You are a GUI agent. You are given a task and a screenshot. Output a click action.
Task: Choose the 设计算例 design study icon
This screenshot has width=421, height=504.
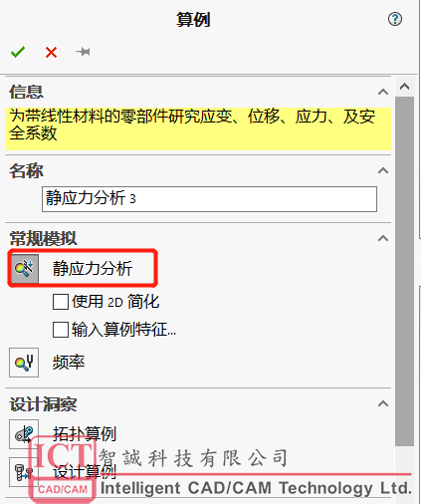tap(24, 472)
